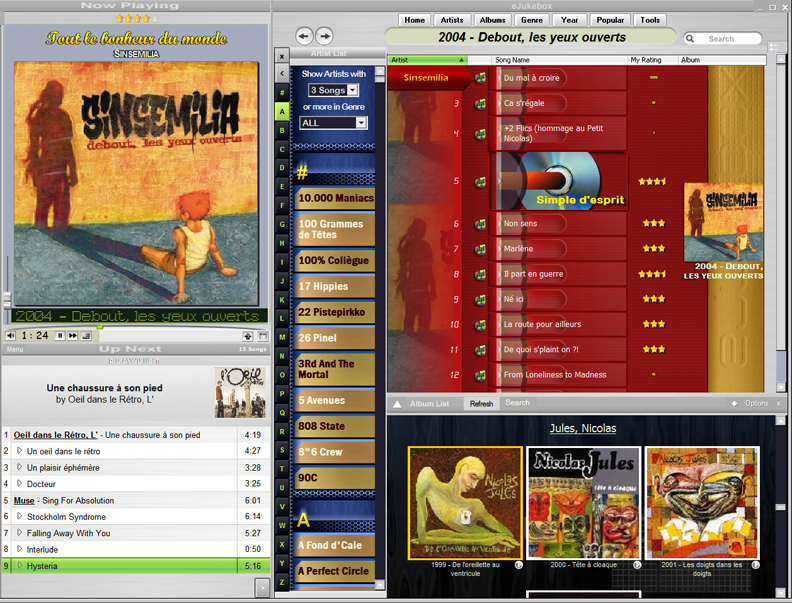Click the speaker volume icon

(x=10, y=336)
